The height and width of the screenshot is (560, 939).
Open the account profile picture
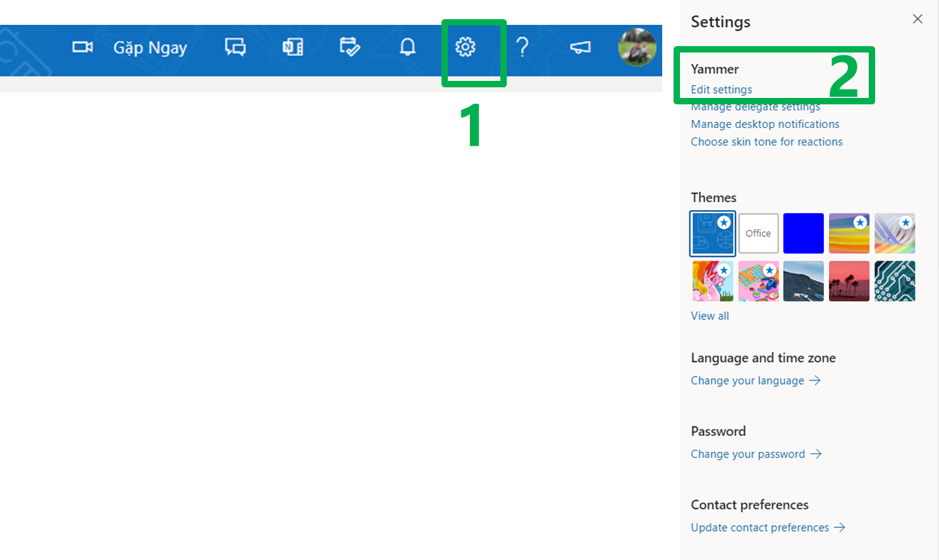pyautogui.click(x=637, y=48)
